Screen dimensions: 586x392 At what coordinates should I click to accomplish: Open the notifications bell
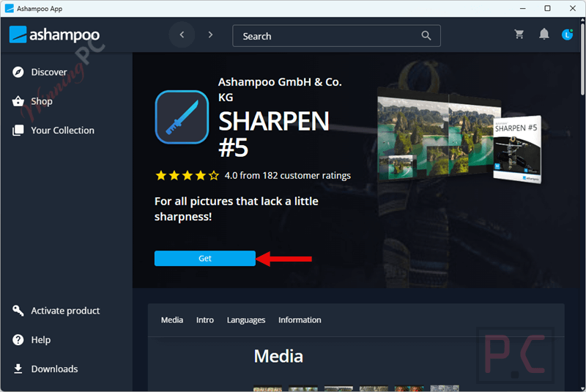point(544,34)
